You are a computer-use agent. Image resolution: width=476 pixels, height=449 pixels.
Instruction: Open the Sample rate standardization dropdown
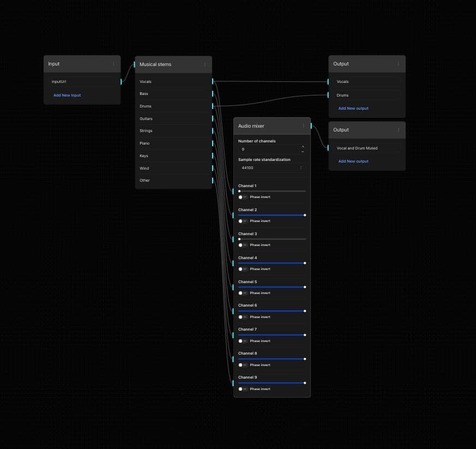click(x=272, y=168)
